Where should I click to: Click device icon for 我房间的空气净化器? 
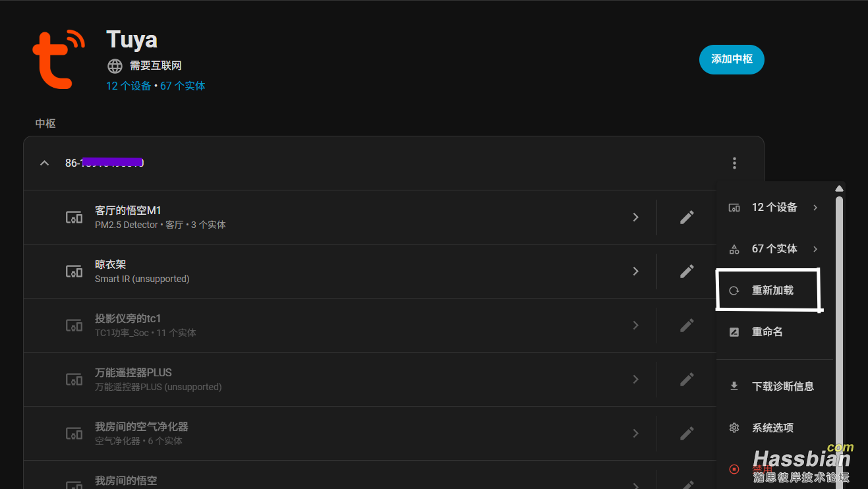[74, 433]
